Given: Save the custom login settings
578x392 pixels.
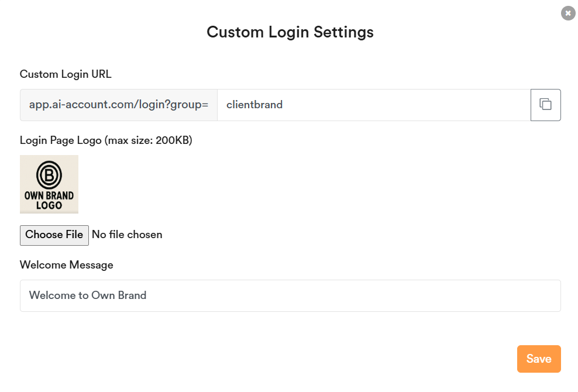Looking at the screenshot, I should tap(538, 359).
